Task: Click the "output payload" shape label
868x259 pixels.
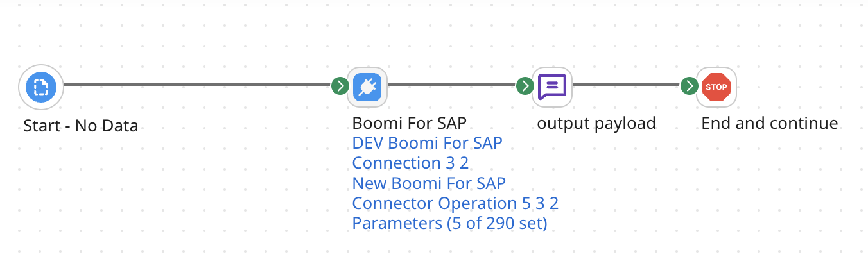Action: tap(596, 123)
